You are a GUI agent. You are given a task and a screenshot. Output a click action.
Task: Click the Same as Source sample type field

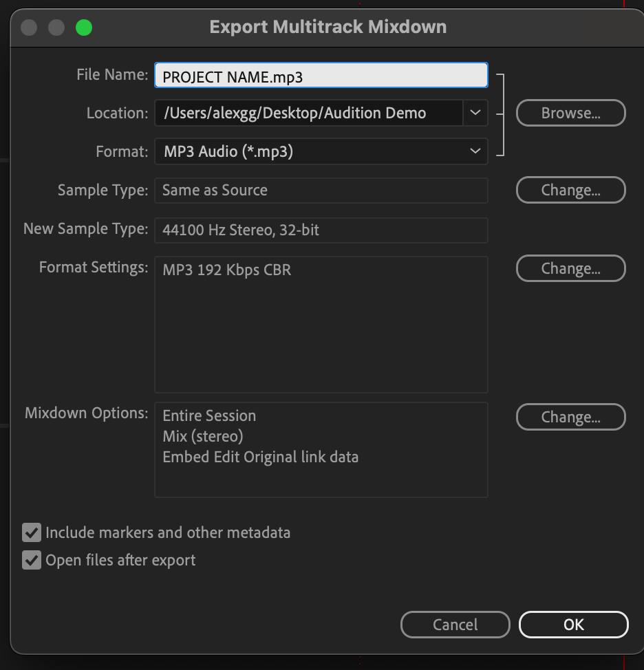tap(321, 191)
